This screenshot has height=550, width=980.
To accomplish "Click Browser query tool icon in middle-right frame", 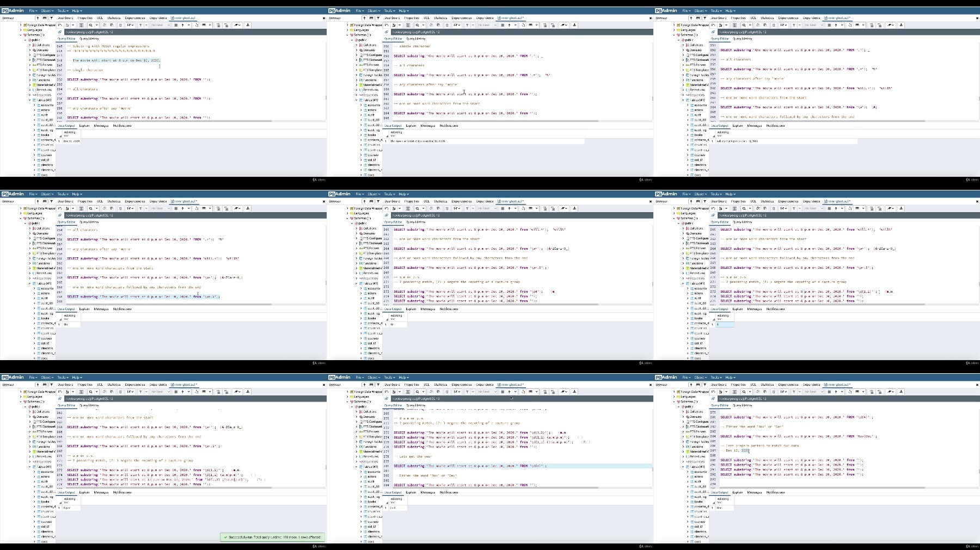I will point(691,201).
